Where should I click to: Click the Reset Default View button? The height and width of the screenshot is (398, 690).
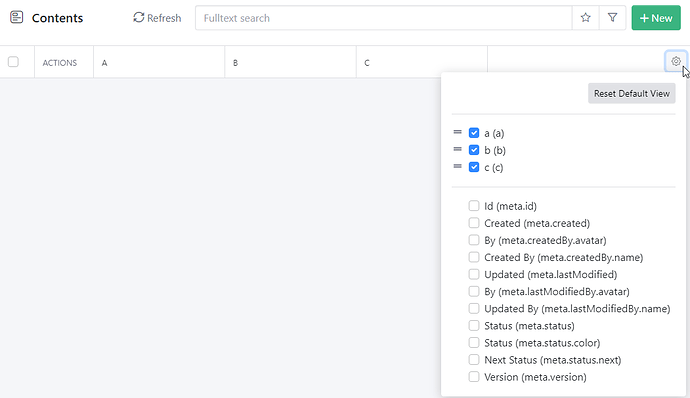[x=631, y=93]
